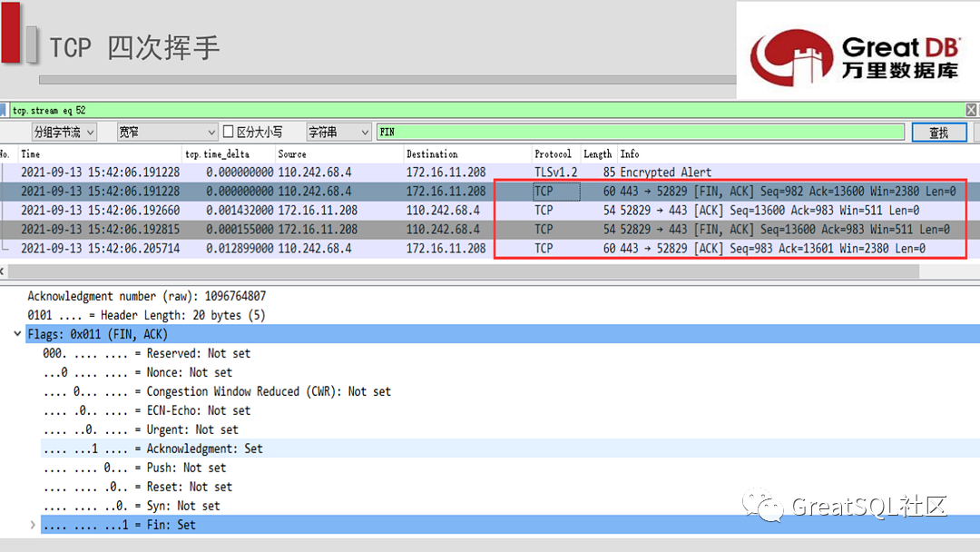This screenshot has height=552, width=980.
Task: Select the Fin: Set flag row
Action: tap(510, 525)
